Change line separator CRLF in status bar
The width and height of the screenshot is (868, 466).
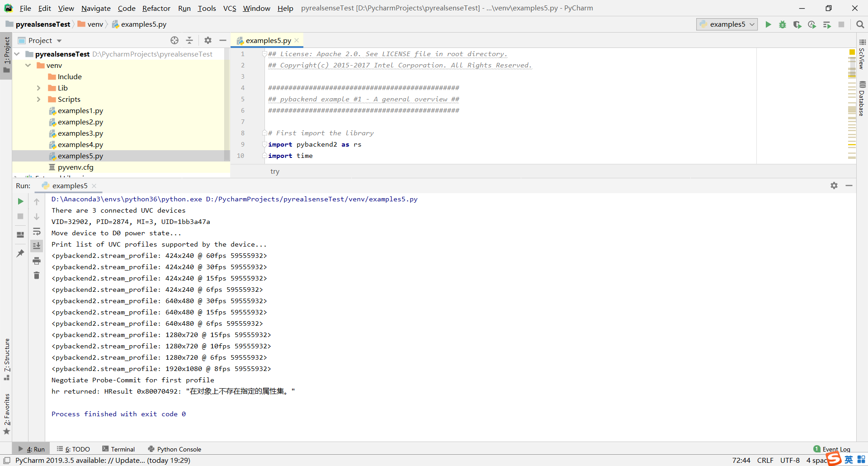[765, 461]
